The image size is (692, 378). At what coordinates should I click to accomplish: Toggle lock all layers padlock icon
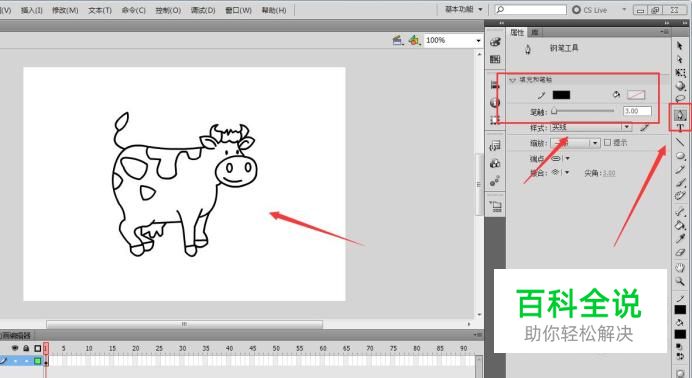(26, 348)
